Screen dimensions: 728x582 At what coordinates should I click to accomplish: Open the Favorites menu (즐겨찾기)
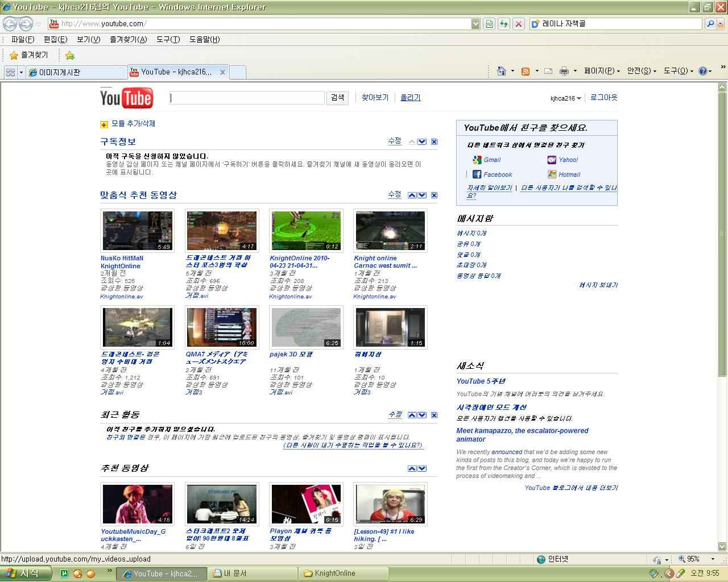point(128,39)
